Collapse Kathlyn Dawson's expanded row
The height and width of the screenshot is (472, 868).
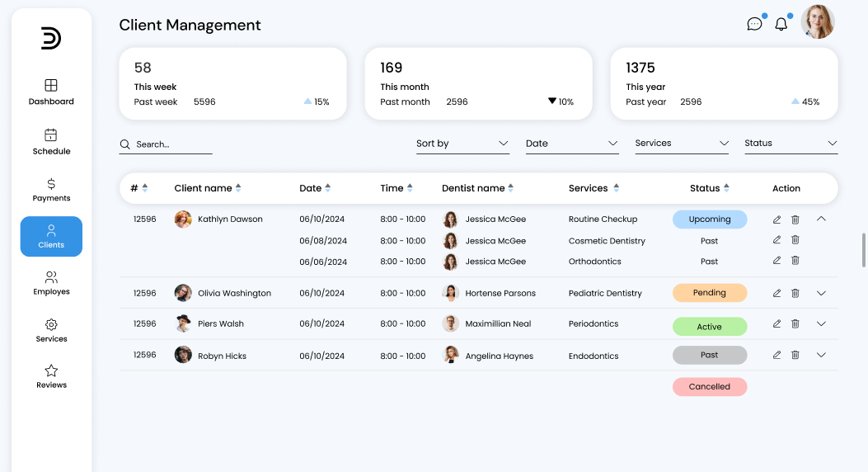pyautogui.click(x=821, y=219)
